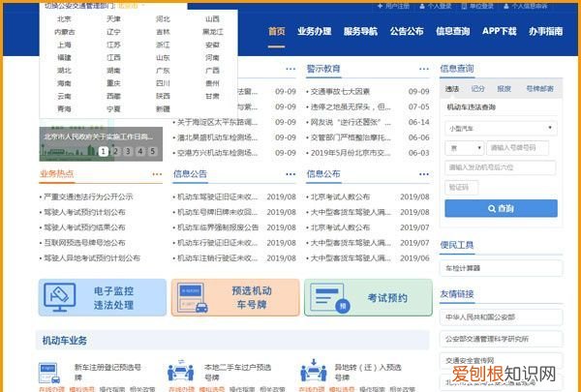Image resolution: width=581 pixels, height=392 pixels.
Task: Open 互联网预选号牌号池公布 link
Action: coord(84,243)
